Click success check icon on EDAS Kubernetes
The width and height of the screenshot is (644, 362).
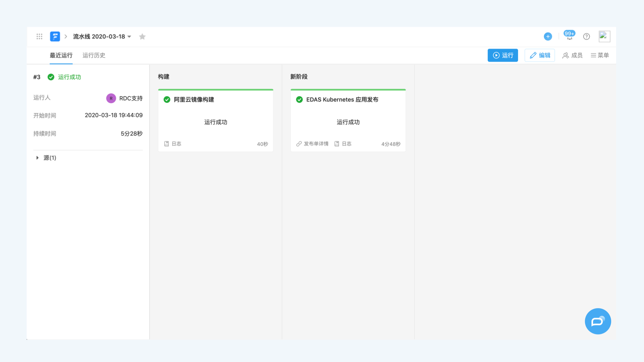pos(299,100)
